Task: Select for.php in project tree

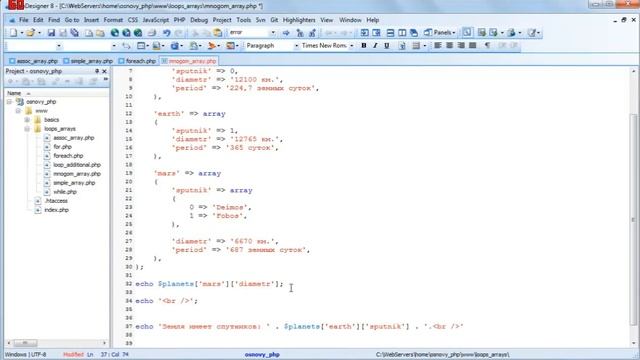Action: tap(62, 147)
